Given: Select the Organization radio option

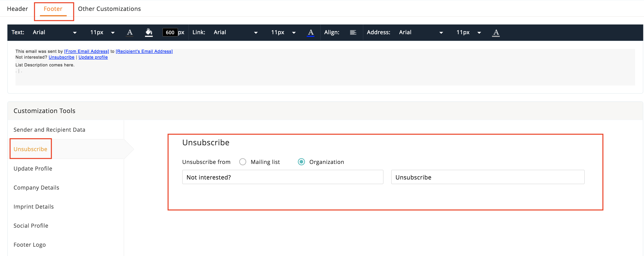Looking at the screenshot, I should pyautogui.click(x=301, y=162).
